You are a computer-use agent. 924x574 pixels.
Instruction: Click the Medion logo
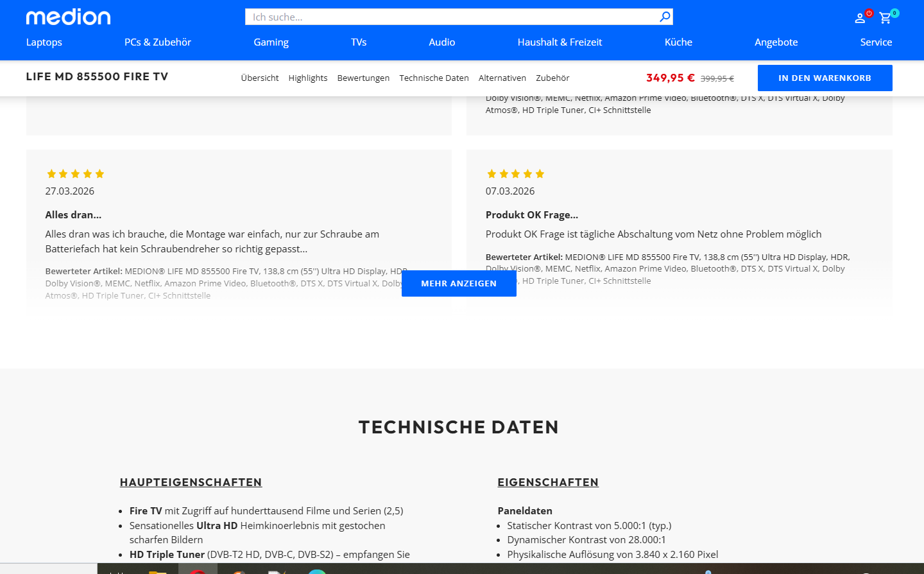coord(68,17)
